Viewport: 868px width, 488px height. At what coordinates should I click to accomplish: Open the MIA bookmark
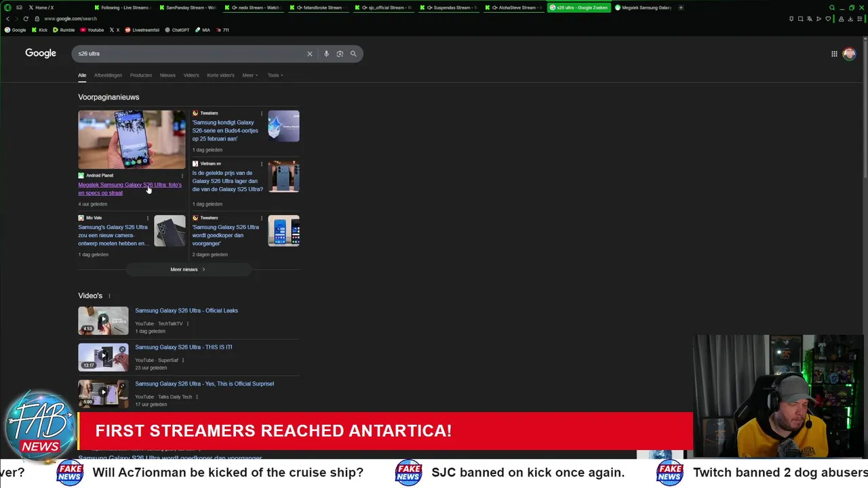click(203, 30)
